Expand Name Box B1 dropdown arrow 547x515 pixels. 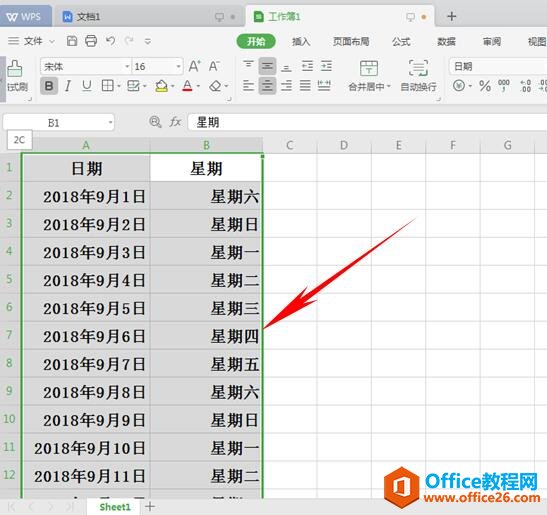coord(110,122)
